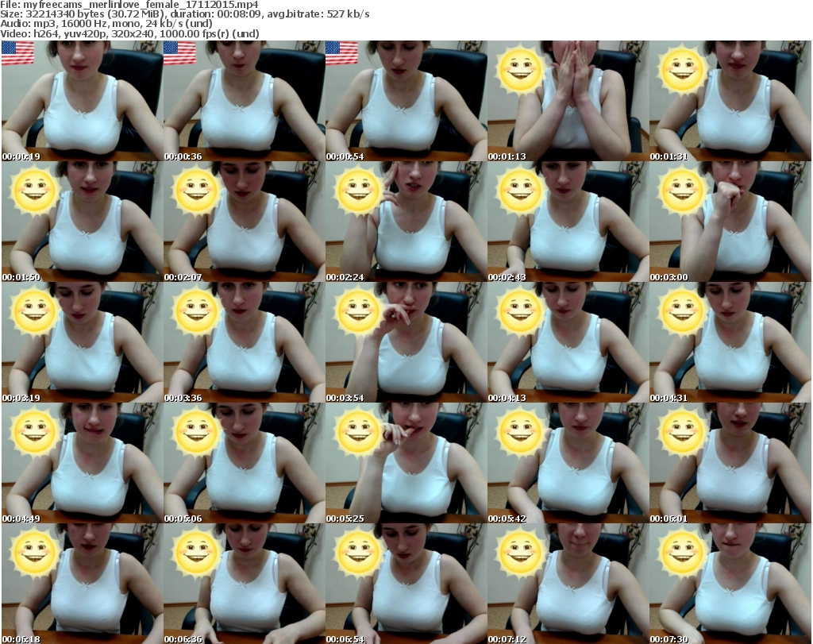Click the 'Size: 32214340 bytes' info line
The height and width of the screenshot is (644, 813).
coord(184,14)
